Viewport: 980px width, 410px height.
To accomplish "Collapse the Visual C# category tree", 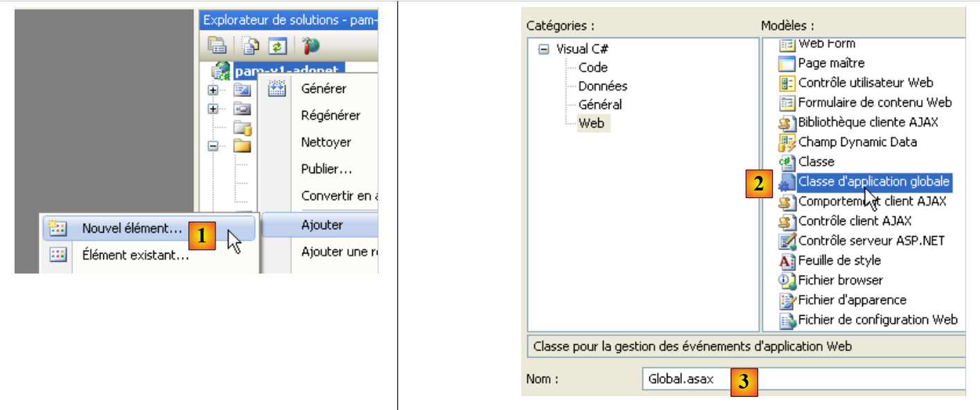I will pos(544,49).
